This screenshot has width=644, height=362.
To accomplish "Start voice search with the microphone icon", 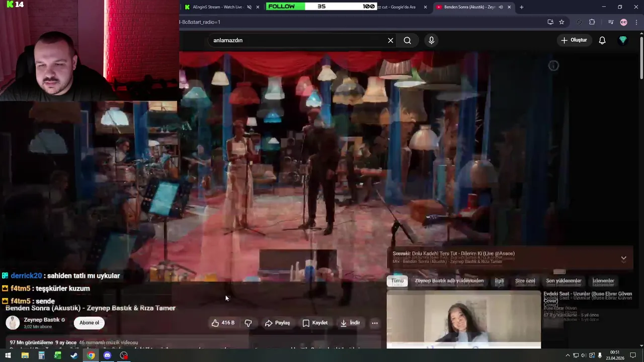I will (x=431, y=40).
